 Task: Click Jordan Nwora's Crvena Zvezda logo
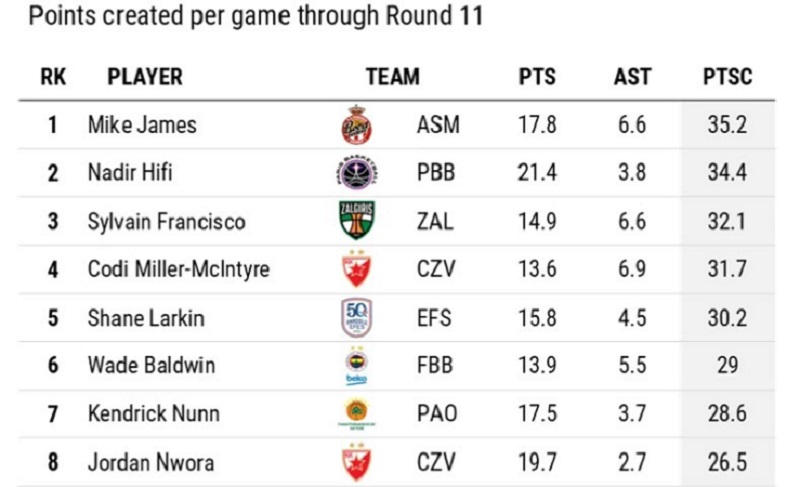coord(357,462)
